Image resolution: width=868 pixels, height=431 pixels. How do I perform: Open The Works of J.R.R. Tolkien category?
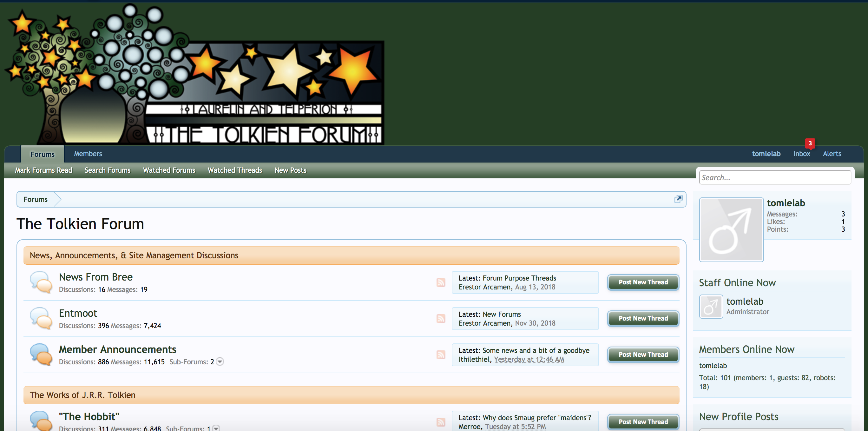82,395
